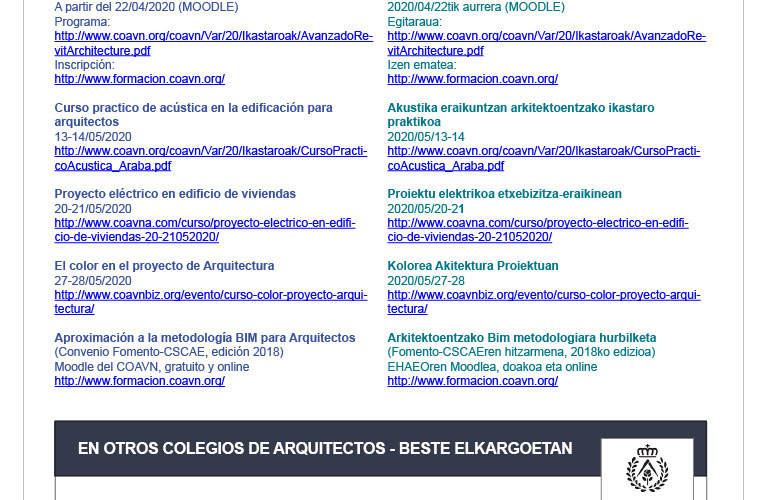Click text 'A partir del 22/04/2020 (MOODLE)'
The height and width of the screenshot is (500, 770).
[x=146, y=7]
